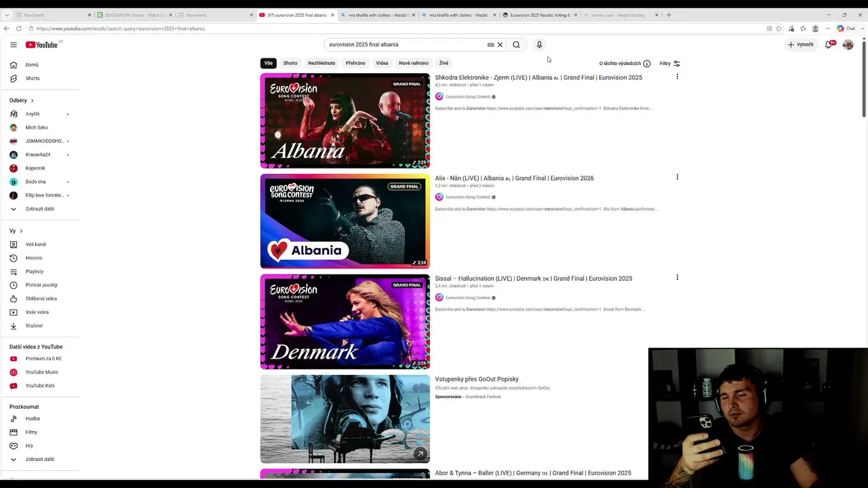Select the Videa filter chip
This screenshot has width=868, height=488.
click(x=382, y=63)
